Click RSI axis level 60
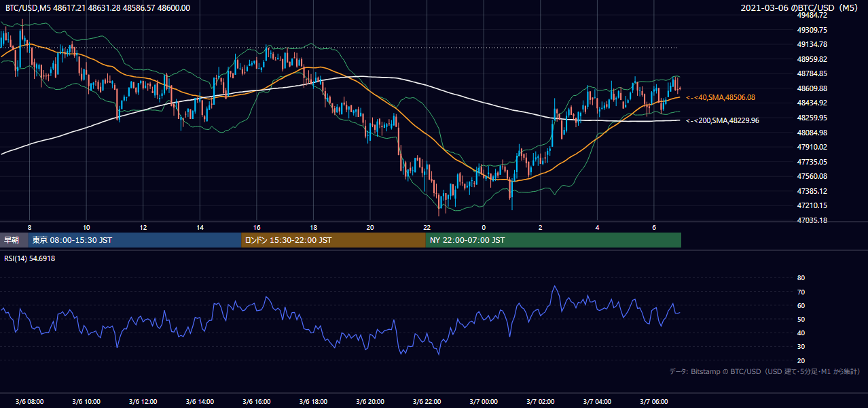This screenshot has width=868, height=408. (801, 306)
